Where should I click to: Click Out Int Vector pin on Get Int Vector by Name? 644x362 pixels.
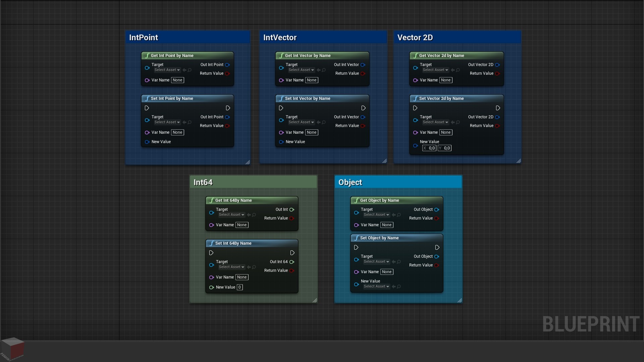[363, 65]
